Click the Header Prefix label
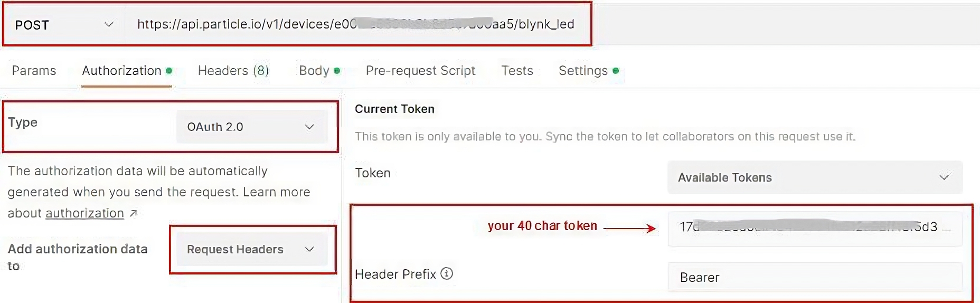 tap(395, 274)
